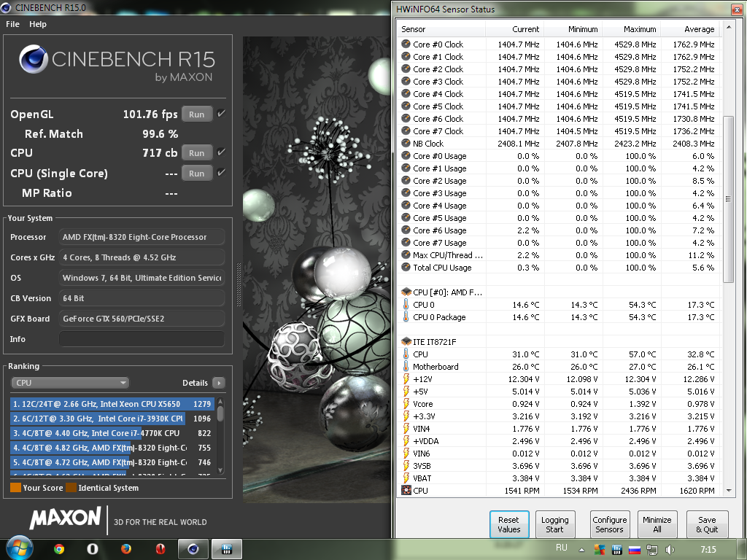Click the CPU 0 Package thermometer icon
The width and height of the screenshot is (747, 560).
(406, 316)
